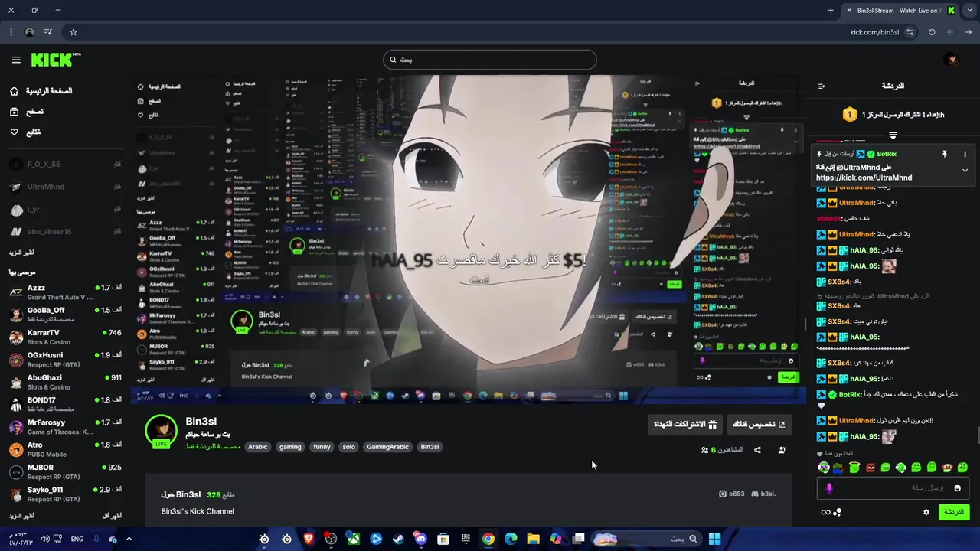Open followed channel UltraMhnd in sidebar
This screenshot has height=551, width=980.
[x=65, y=187]
